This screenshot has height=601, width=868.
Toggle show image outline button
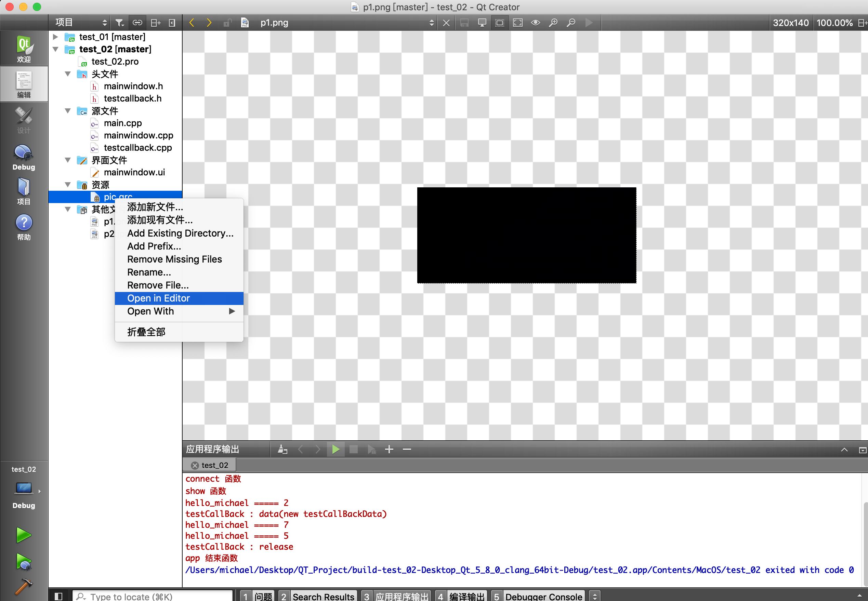pos(500,23)
